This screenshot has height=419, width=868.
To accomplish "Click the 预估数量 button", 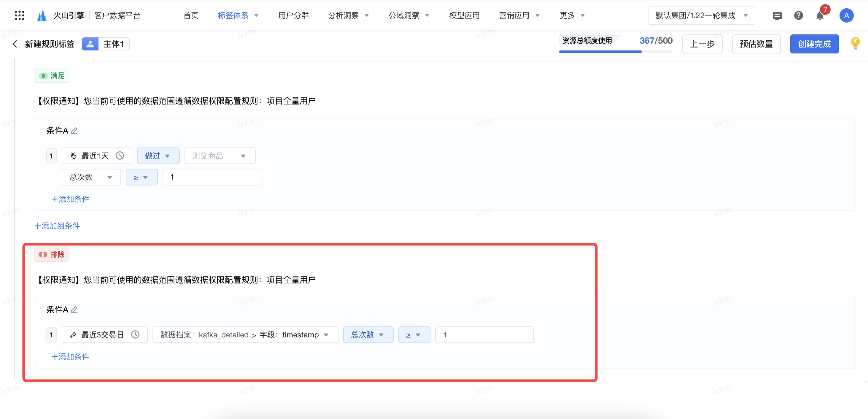I will (x=756, y=44).
